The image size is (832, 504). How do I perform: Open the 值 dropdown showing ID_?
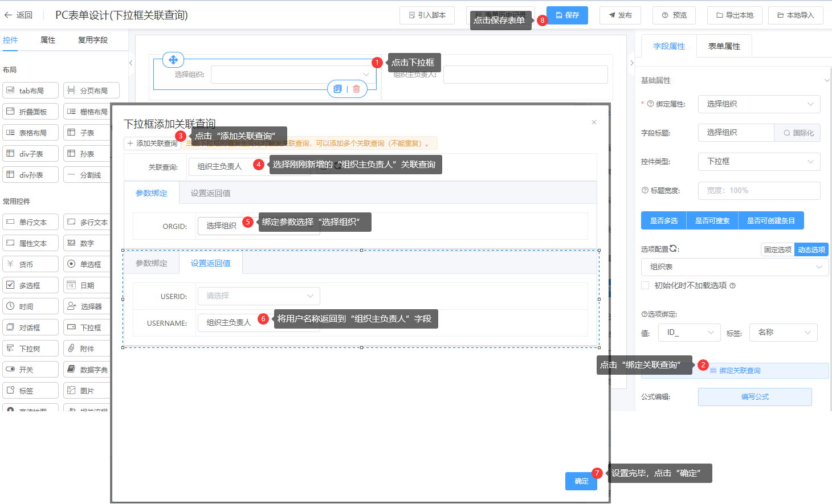pyautogui.click(x=690, y=333)
